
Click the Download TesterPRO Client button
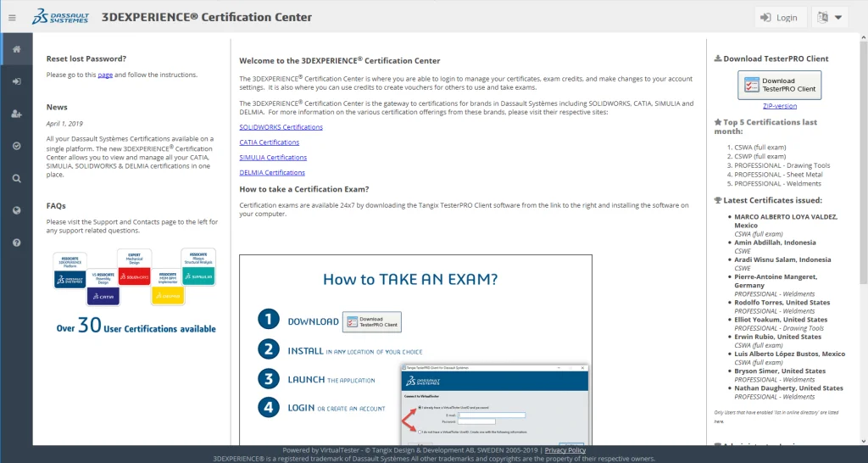pos(780,85)
